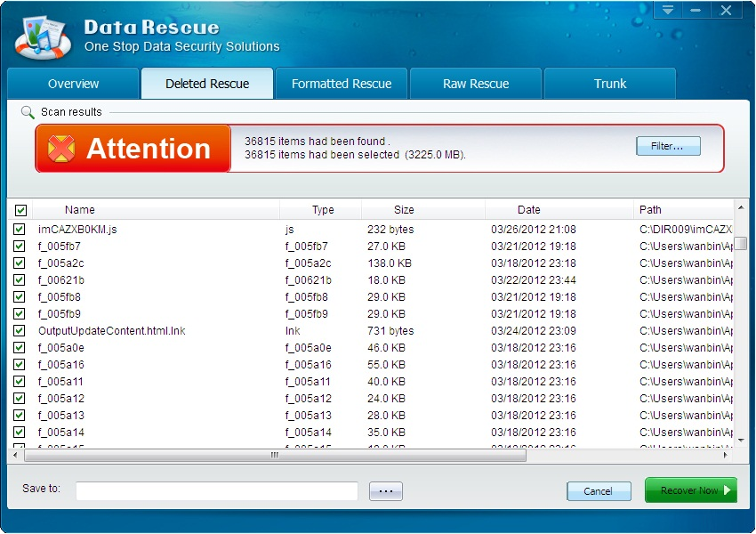Start recovery with Recover Now button
This screenshot has height=534, width=756.
pos(690,490)
